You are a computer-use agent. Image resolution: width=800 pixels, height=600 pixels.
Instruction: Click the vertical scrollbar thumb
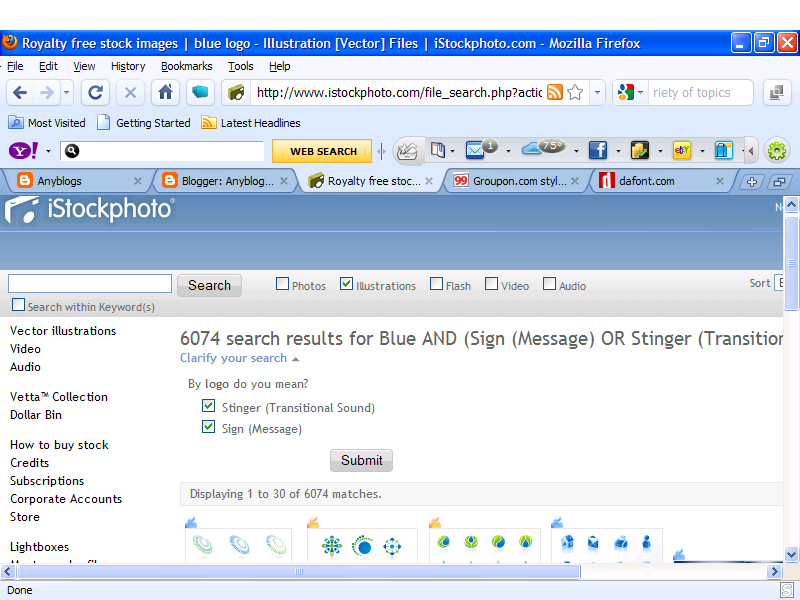click(791, 263)
